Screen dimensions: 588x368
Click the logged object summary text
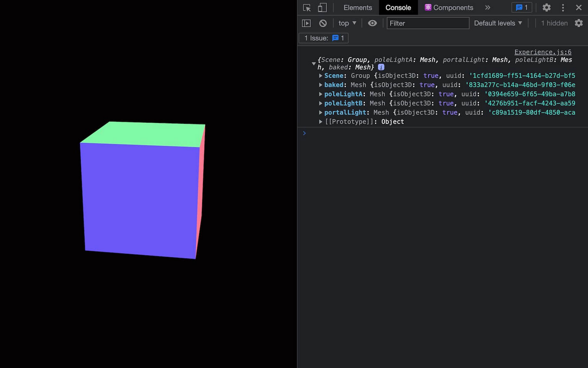pyautogui.click(x=444, y=64)
